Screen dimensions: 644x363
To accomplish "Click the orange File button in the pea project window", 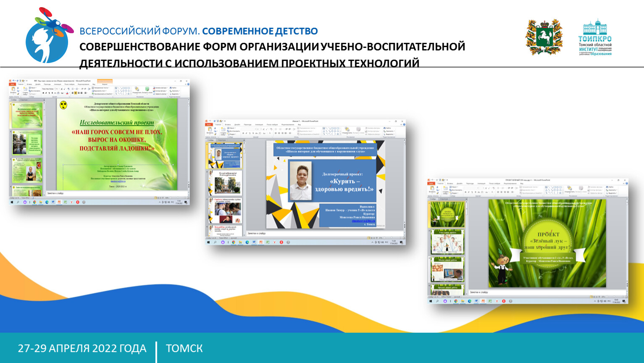I will [x=13, y=84].
